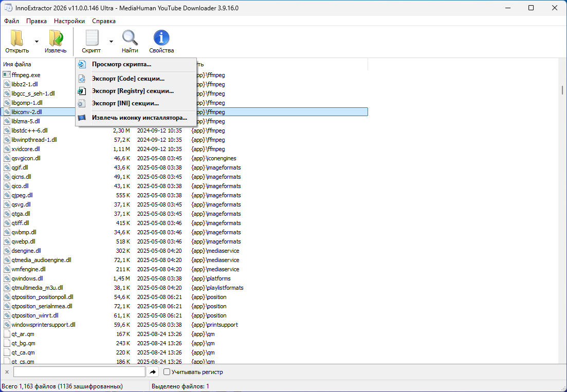Click the Открыть folder toolbar icon
Image resolution: width=567 pixels, height=392 pixels.
[16, 38]
